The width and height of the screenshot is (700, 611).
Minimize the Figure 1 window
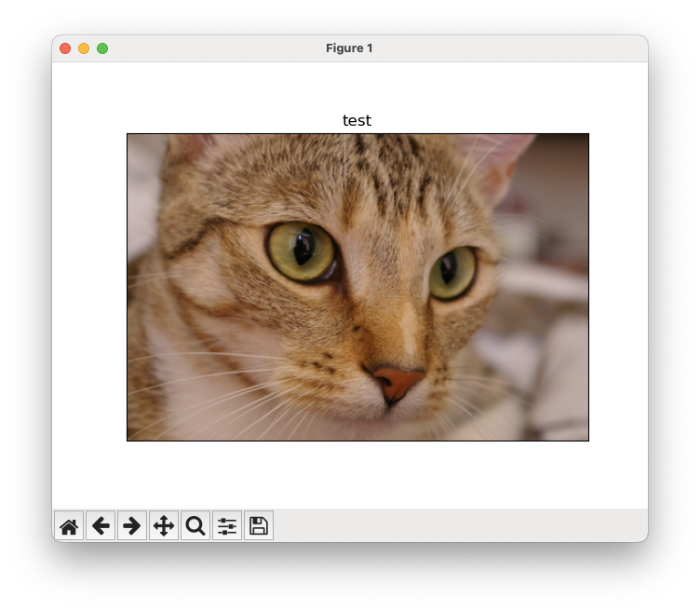(x=84, y=48)
